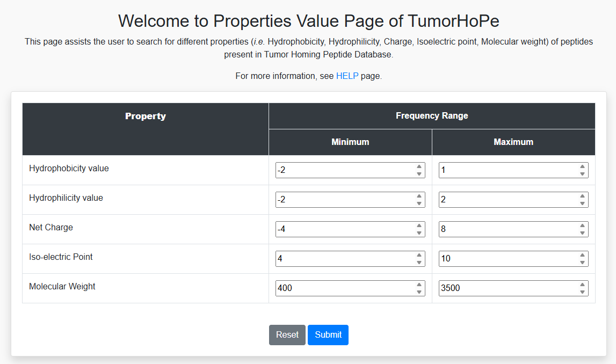The width and height of the screenshot is (616, 364).
Task: Increment the Hydrophilicity minimum value
Action: pyautogui.click(x=419, y=197)
